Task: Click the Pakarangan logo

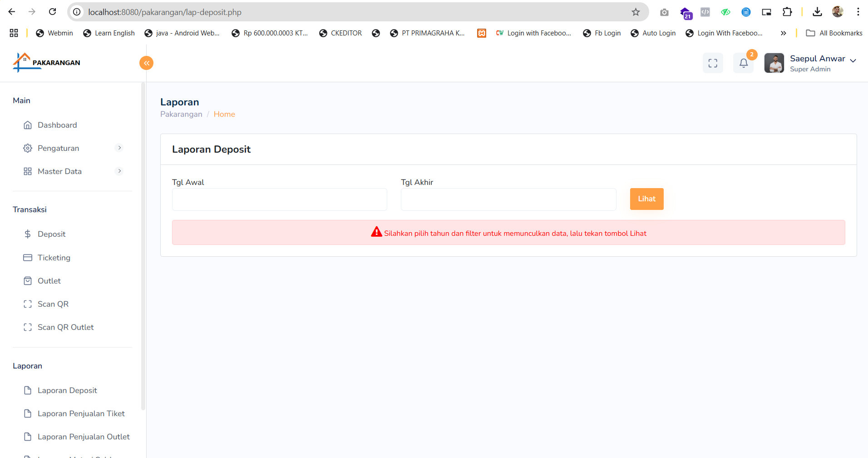Action: pyautogui.click(x=47, y=63)
